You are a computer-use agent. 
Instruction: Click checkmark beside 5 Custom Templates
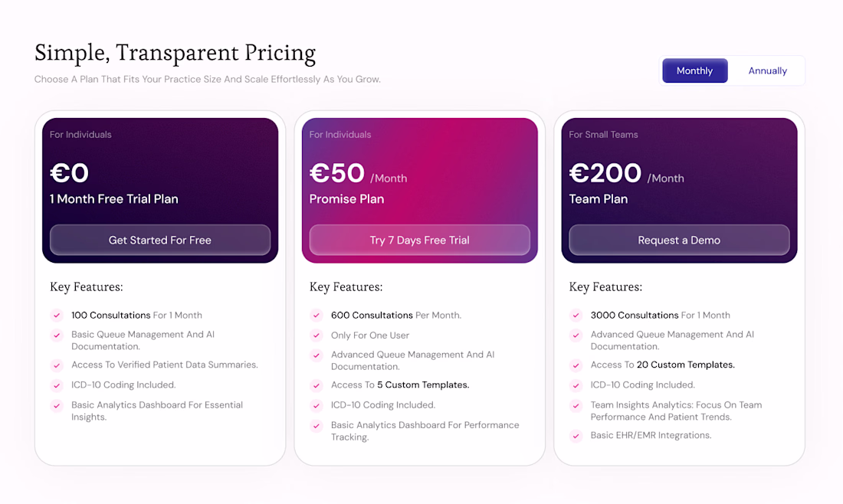[317, 385]
